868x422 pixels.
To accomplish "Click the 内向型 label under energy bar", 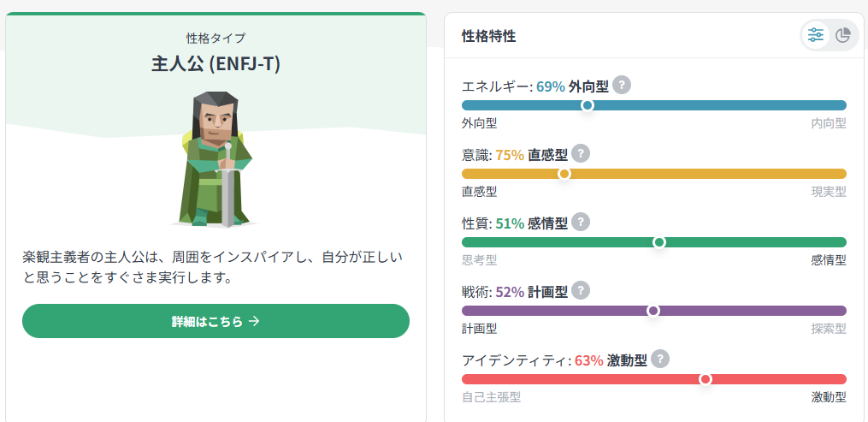I will tap(829, 123).
